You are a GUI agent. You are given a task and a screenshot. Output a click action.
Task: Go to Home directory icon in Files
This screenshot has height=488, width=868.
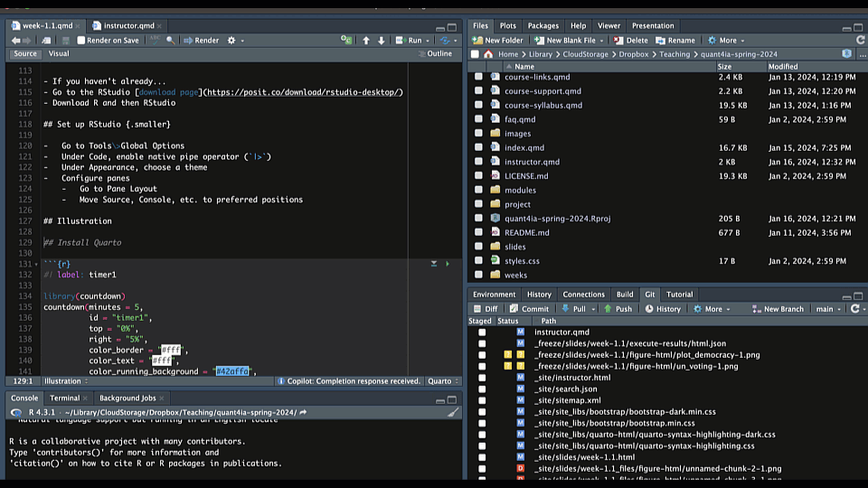pos(487,54)
